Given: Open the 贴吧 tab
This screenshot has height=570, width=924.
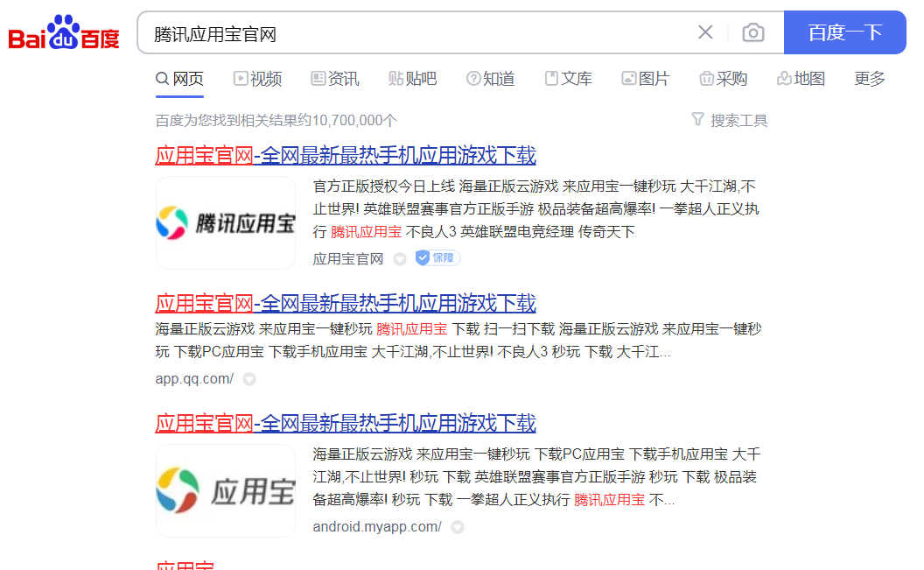Looking at the screenshot, I should click(412, 79).
